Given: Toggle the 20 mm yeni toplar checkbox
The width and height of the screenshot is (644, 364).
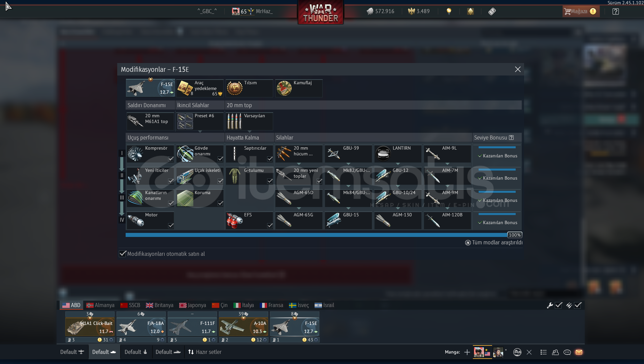Looking at the screenshot, I should click(x=319, y=181).
